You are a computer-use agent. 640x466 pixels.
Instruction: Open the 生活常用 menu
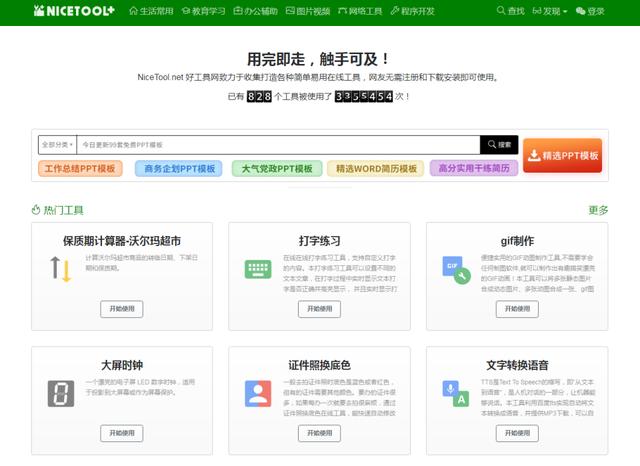point(151,11)
